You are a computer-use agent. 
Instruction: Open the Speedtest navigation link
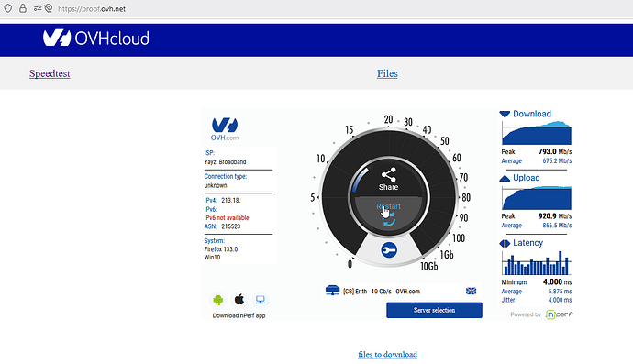tap(50, 73)
